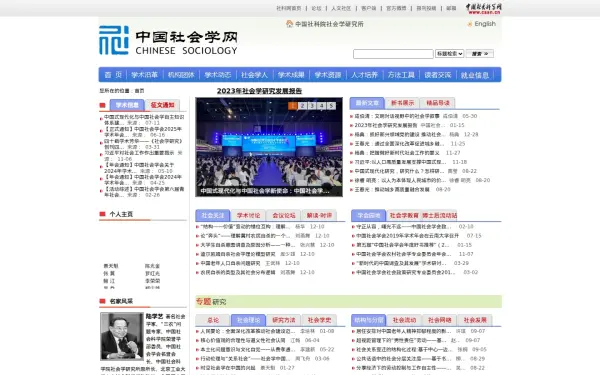Open the 客户端 link in top bar
This screenshot has width=600, height=375.
[368, 8]
